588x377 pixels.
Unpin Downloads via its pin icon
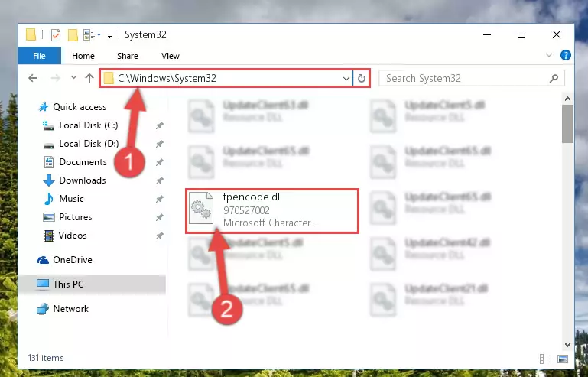click(x=160, y=180)
